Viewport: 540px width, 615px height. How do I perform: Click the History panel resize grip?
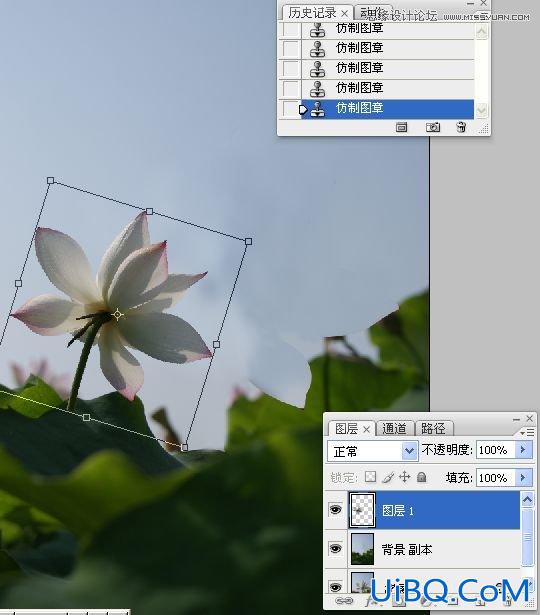pos(484,128)
